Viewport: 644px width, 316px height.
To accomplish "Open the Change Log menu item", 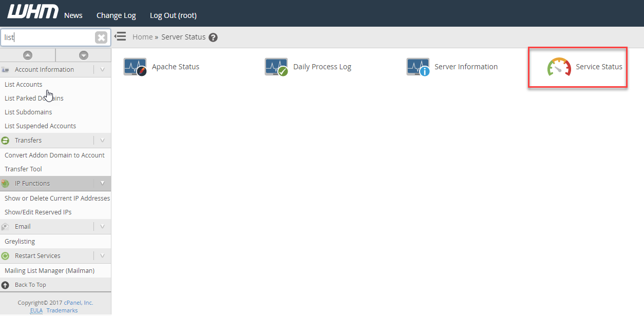I will (116, 15).
